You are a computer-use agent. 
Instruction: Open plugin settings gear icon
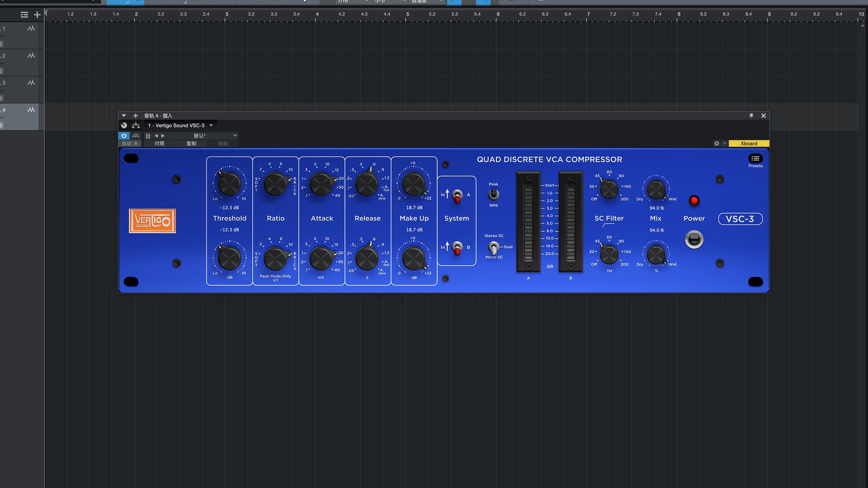(x=717, y=143)
